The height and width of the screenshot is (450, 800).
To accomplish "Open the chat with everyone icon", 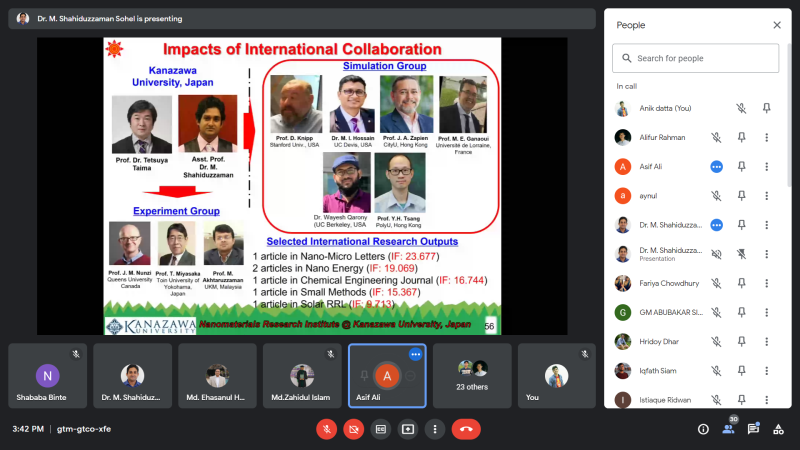I will [754, 429].
